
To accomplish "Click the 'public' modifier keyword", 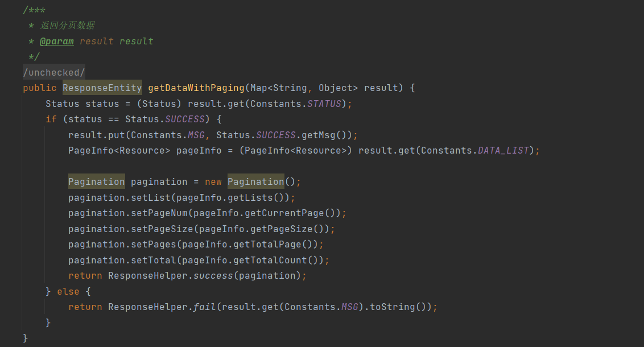I will [x=40, y=88].
